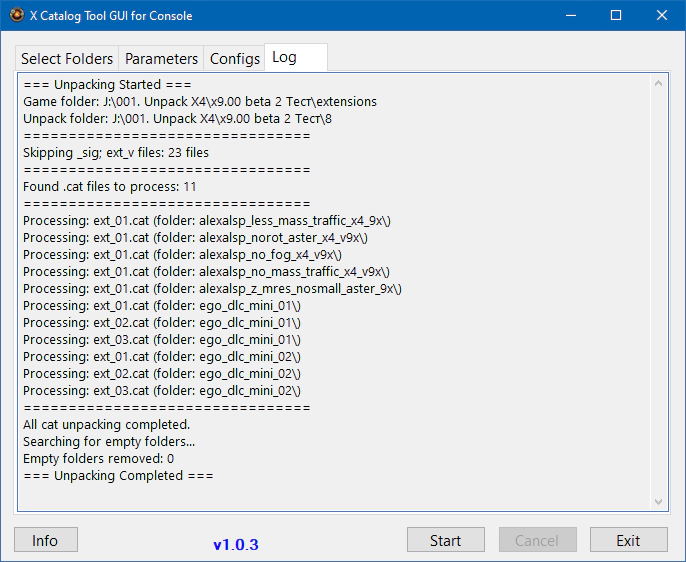Click the "Unpacking Started" log line
686x562 pixels.
(107, 85)
